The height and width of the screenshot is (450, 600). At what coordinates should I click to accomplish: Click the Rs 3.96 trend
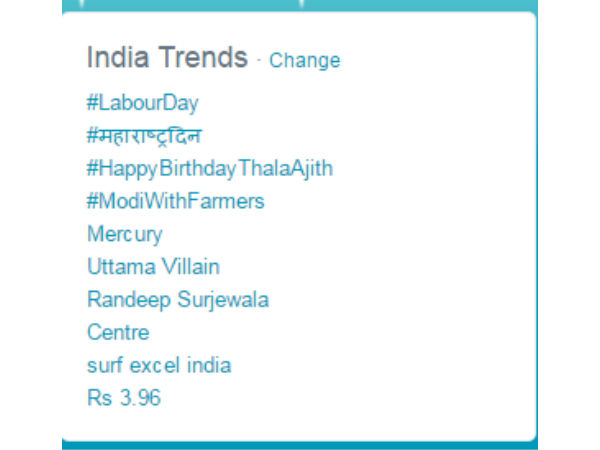click(x=124, y=398)
